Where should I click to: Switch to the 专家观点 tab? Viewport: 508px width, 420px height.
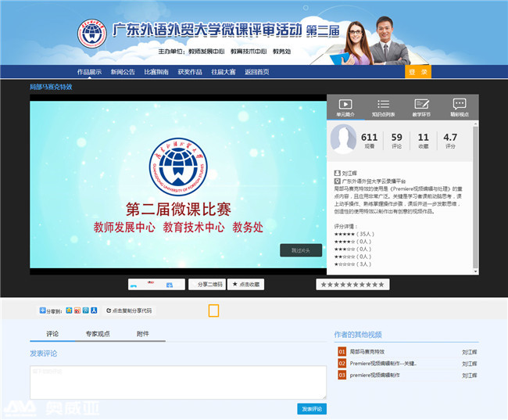[x=98, y=334]
